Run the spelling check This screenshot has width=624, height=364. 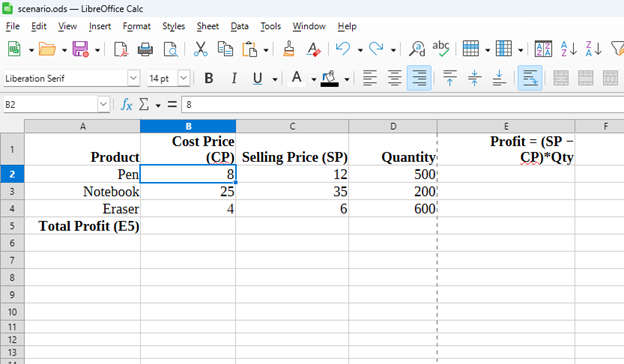(x=441, y=49)
